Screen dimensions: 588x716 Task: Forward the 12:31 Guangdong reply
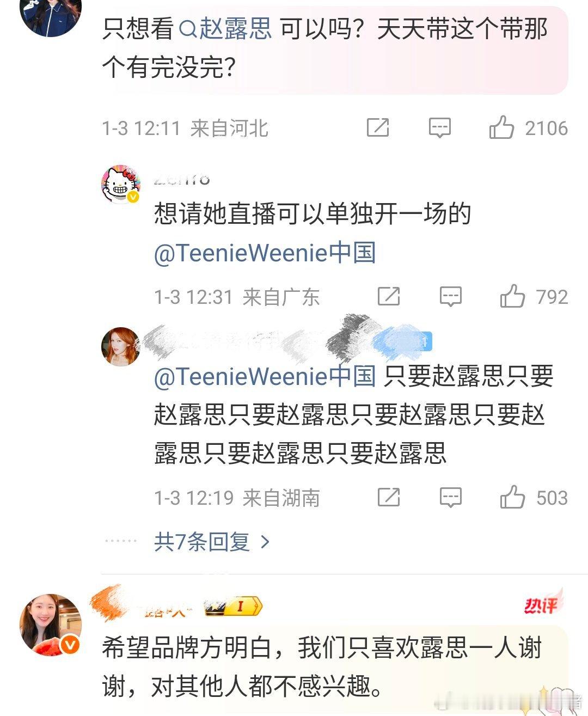[389, 297]
